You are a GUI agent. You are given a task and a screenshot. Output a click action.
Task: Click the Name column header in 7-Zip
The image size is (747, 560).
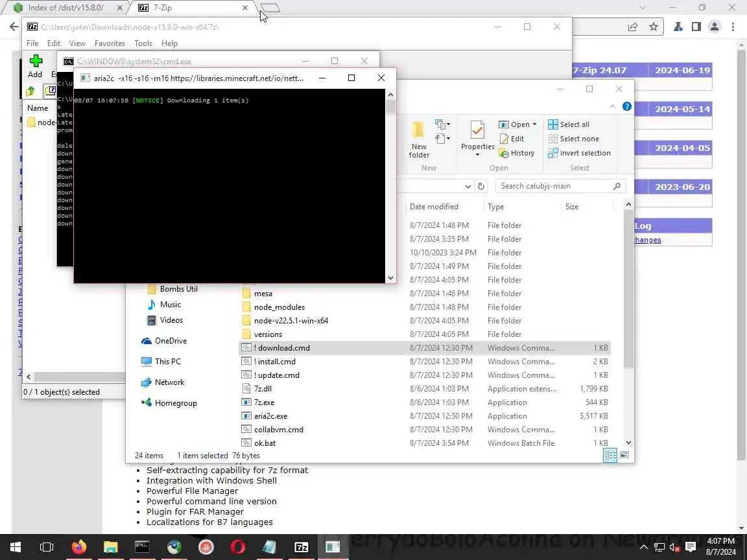(38, 108)
